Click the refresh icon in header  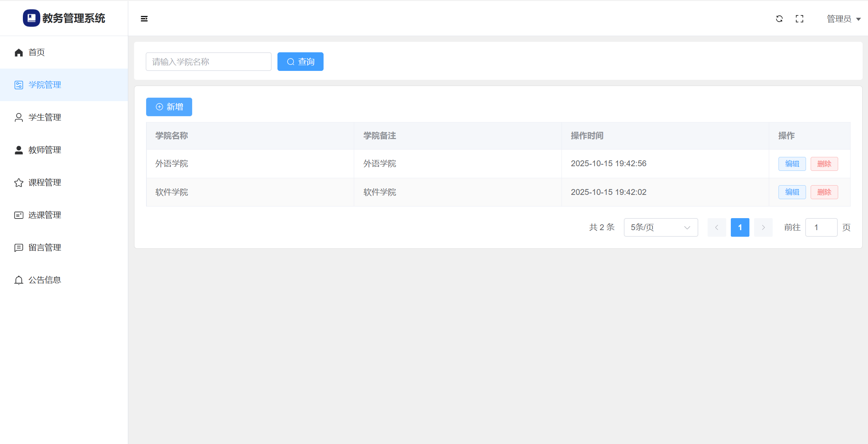click(x=779, y=19)
